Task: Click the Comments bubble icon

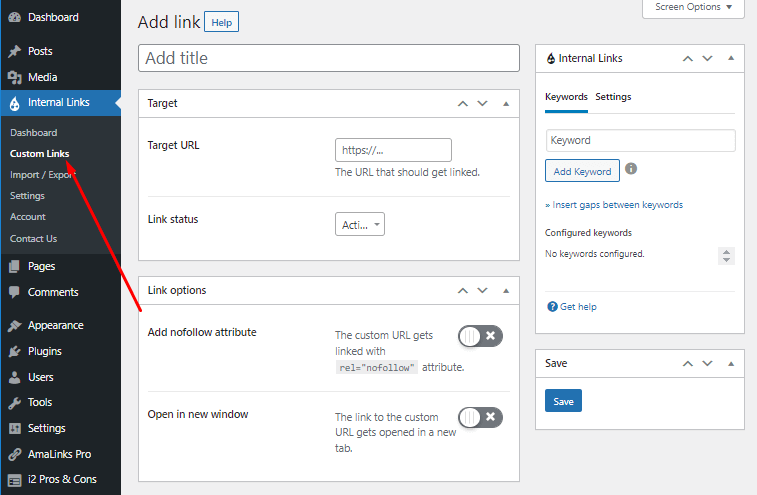Action: 14,292
